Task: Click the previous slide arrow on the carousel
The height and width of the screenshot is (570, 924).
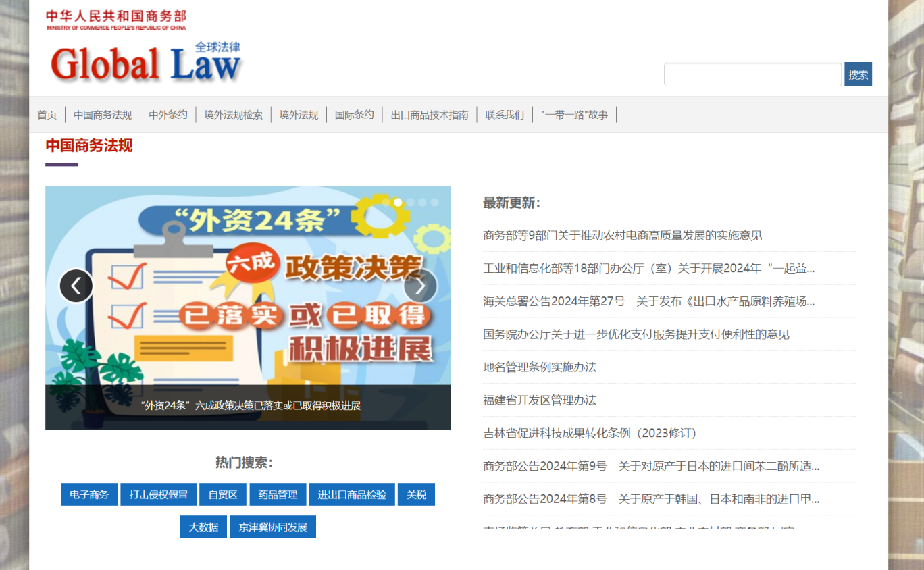Action: click(x=76, y=286)
